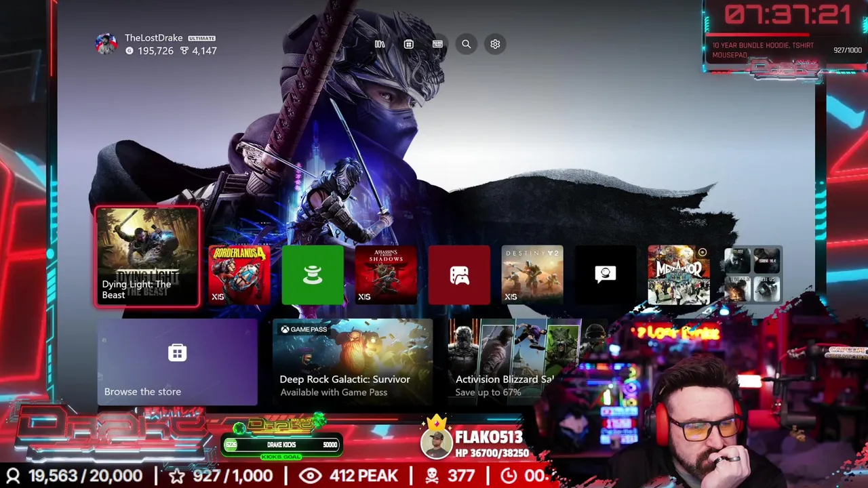Click the Gamerscore 195,726 value
This screenshot has height=488, width=868.
(155, 51)
